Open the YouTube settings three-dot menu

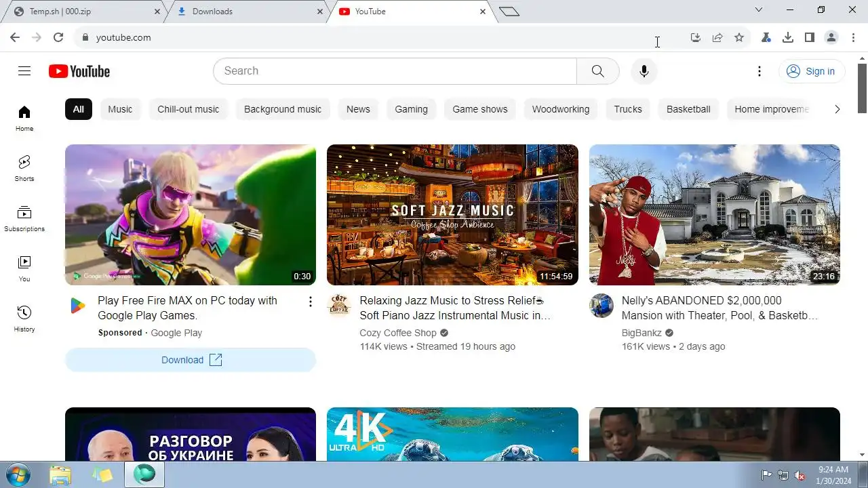pos(759,71)
